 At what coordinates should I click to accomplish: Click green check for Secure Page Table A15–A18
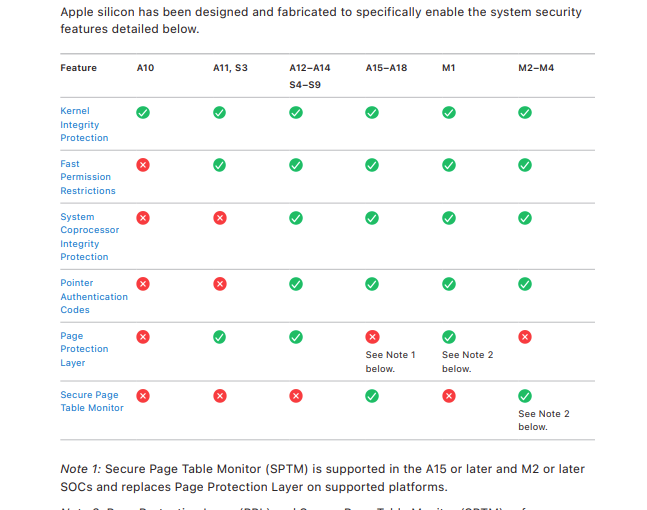[372, 396]
